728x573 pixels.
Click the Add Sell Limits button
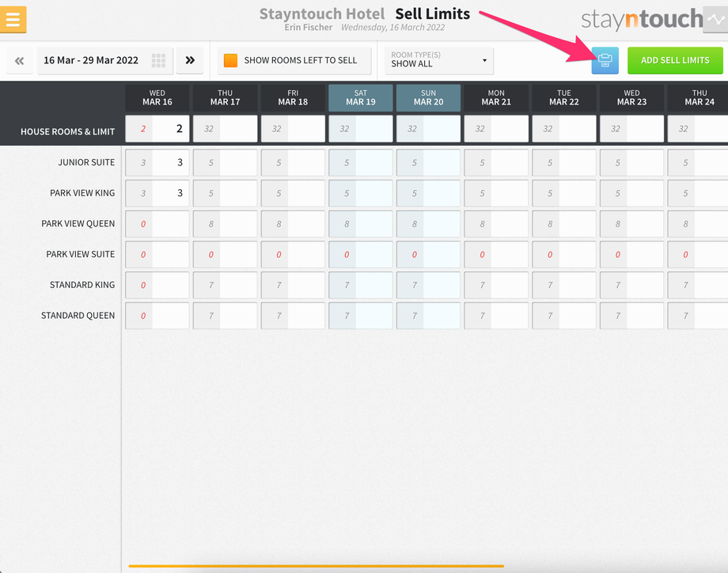(675, 60)
